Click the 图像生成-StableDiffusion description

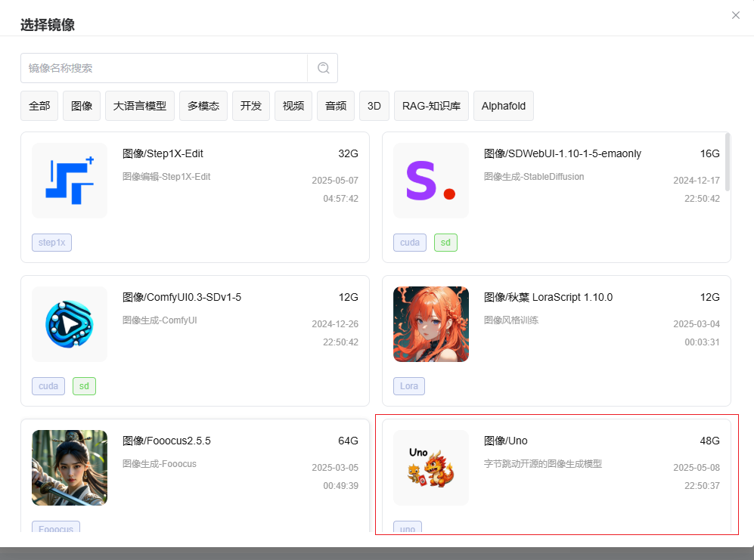click(534, 176)
